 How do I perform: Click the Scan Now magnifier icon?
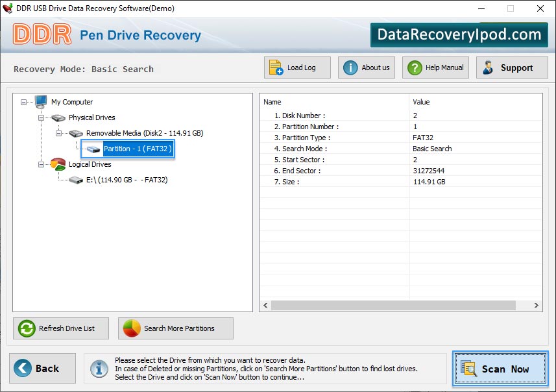468,368
